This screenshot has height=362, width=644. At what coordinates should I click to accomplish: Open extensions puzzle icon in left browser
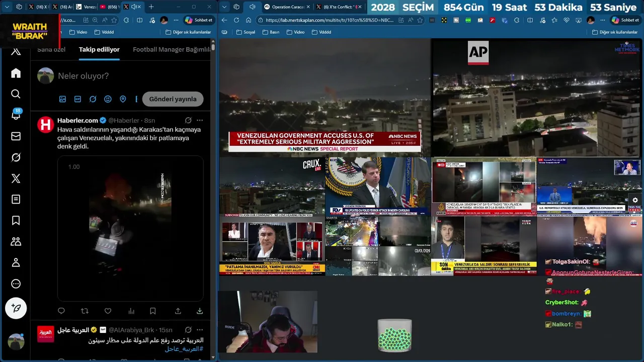point(126,20)
